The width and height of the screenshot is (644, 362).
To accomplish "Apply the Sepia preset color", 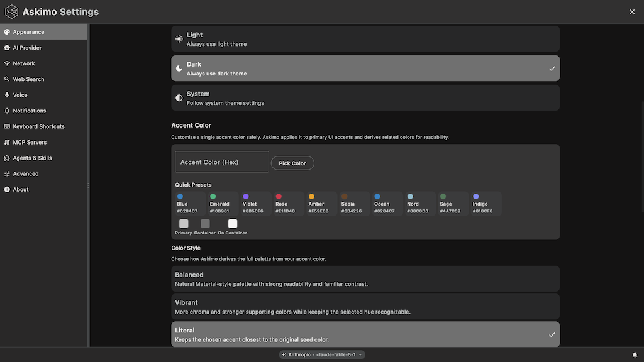I will [354, 204].
